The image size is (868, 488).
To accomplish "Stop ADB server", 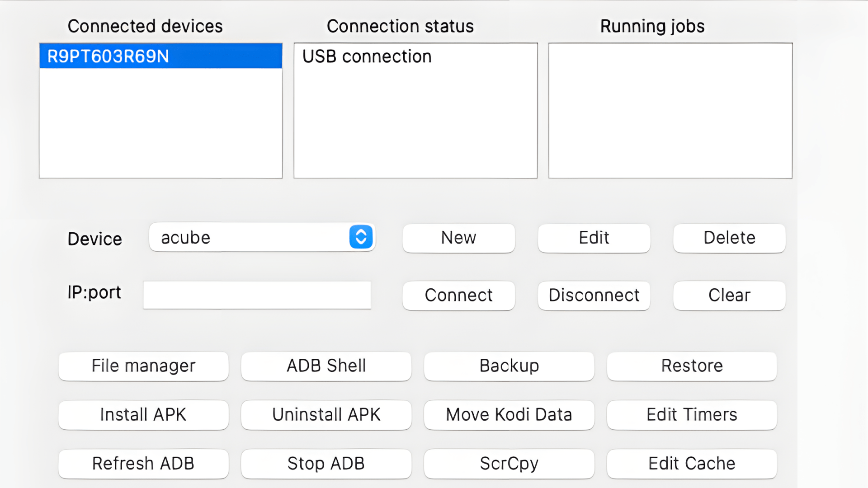I will pos(326,464).
